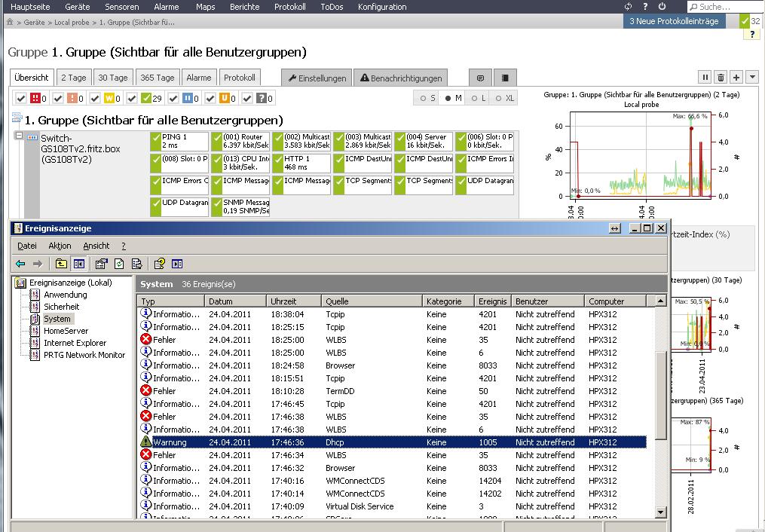Open the Benachrichtigungen tab
765x532 pixels.
coord(400,78)
